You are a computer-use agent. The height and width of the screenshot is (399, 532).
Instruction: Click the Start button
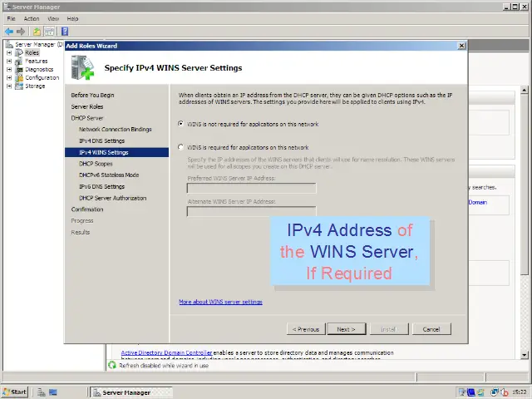coord(15,392)
